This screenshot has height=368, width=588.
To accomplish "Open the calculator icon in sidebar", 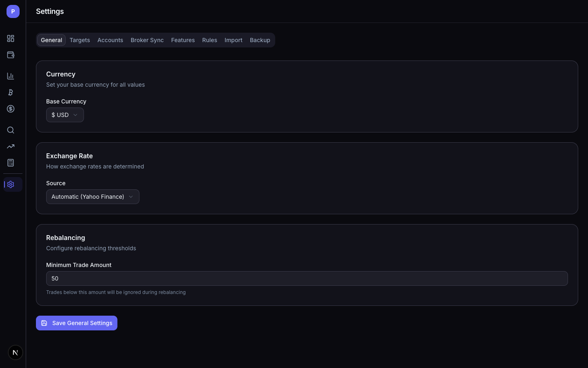I will click(11, 163).
